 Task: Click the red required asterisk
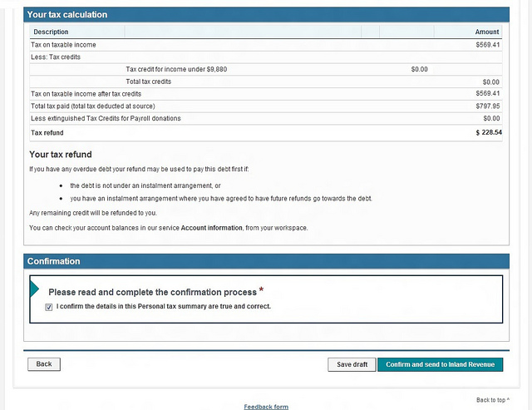(261, 289)
